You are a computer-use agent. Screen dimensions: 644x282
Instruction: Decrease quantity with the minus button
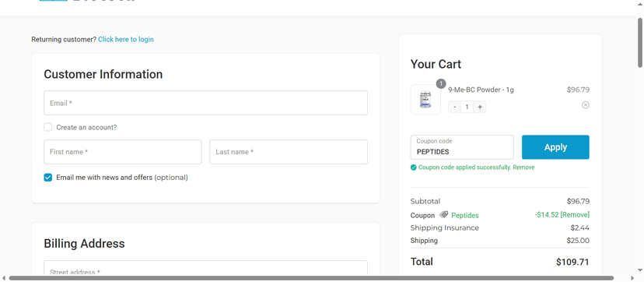point(454,108)
